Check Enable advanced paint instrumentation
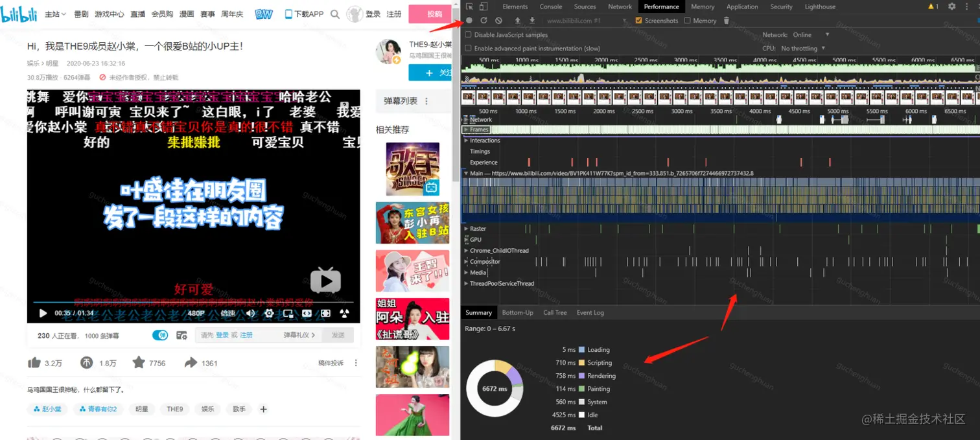This screenshot has width=980, height=440. [x=469, y=49]
